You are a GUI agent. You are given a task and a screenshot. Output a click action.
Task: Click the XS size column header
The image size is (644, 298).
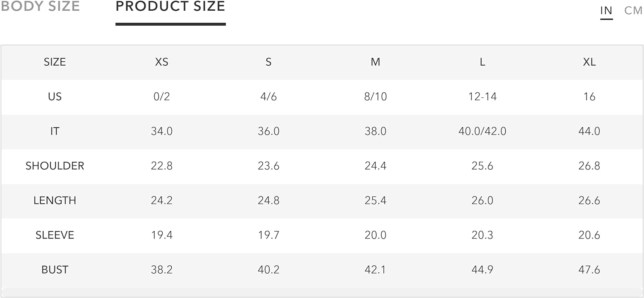(161, 62)
